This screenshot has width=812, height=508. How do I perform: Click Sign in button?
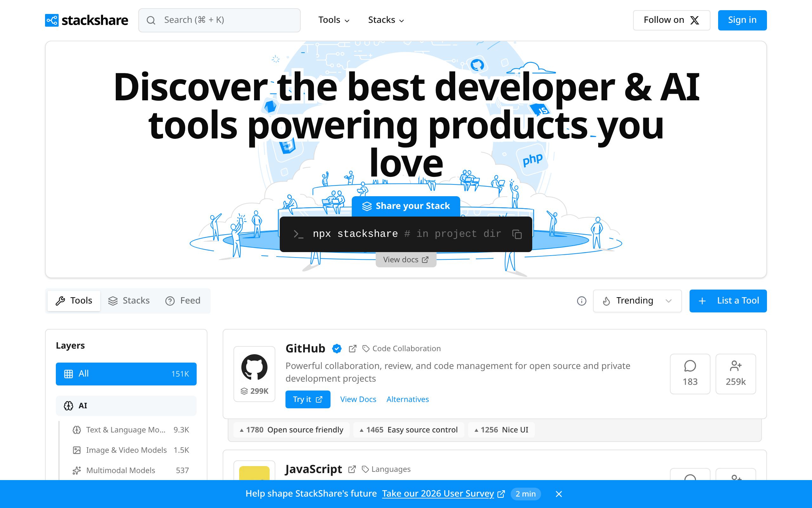[x=742, y=20]
